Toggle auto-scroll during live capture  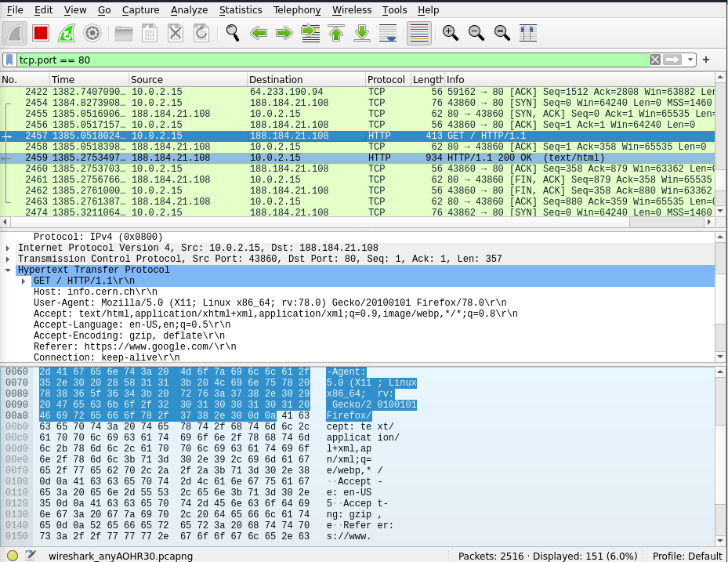coord(388,33)
